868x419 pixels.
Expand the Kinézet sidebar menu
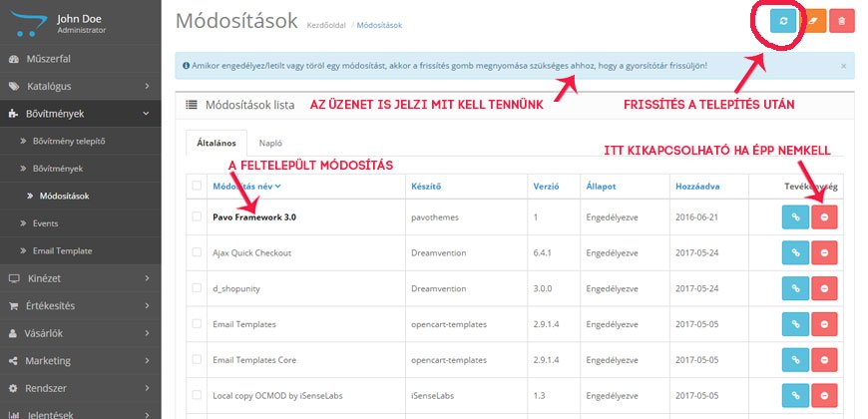[x=80, y=278]
